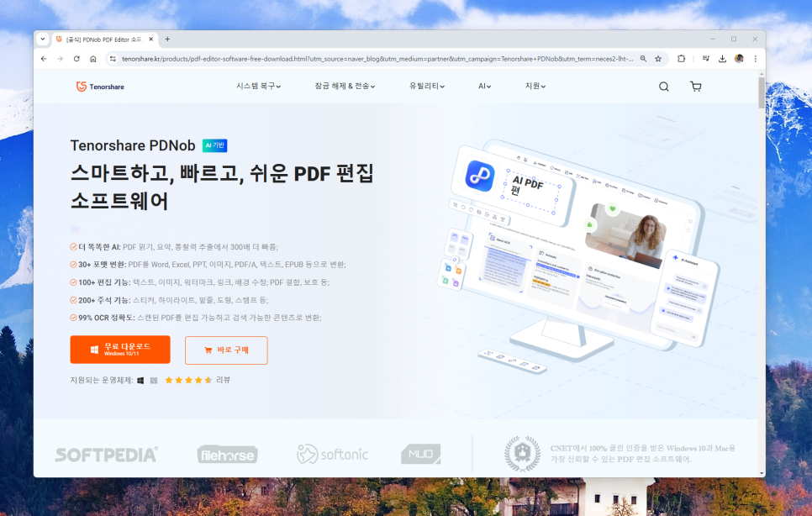Bookmark this page with star icon
This screenshot has height=516, width=812.
658,59
